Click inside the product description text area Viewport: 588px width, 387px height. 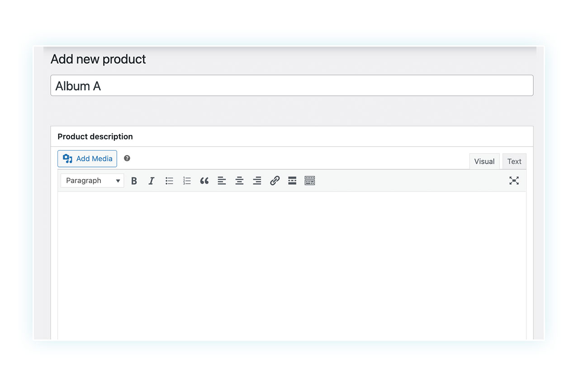pos(292,266)
